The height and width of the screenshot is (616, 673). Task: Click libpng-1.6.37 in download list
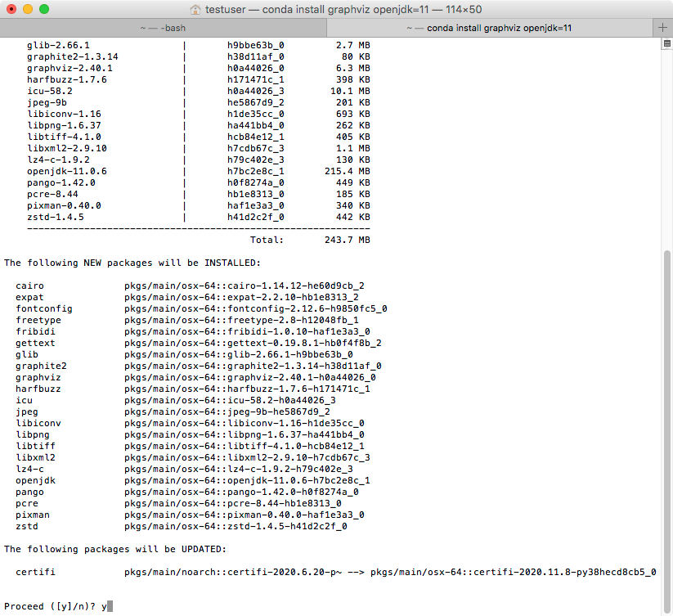[x=64, y=125]
